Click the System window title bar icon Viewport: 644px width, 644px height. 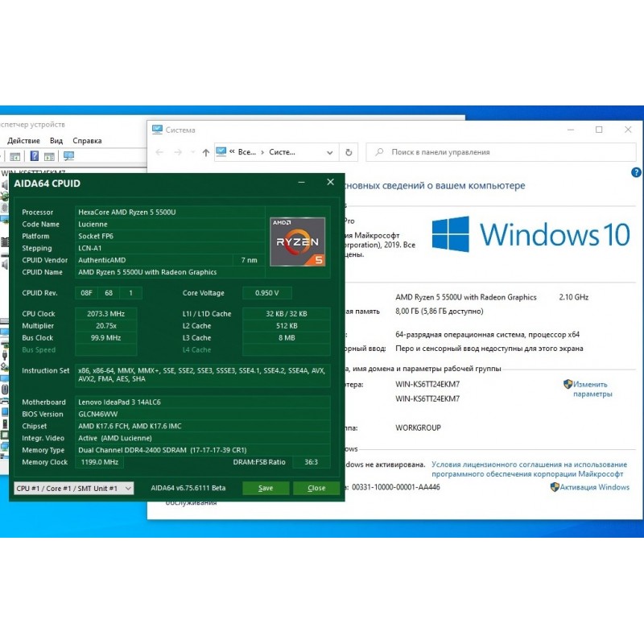[x=157, y=130]
